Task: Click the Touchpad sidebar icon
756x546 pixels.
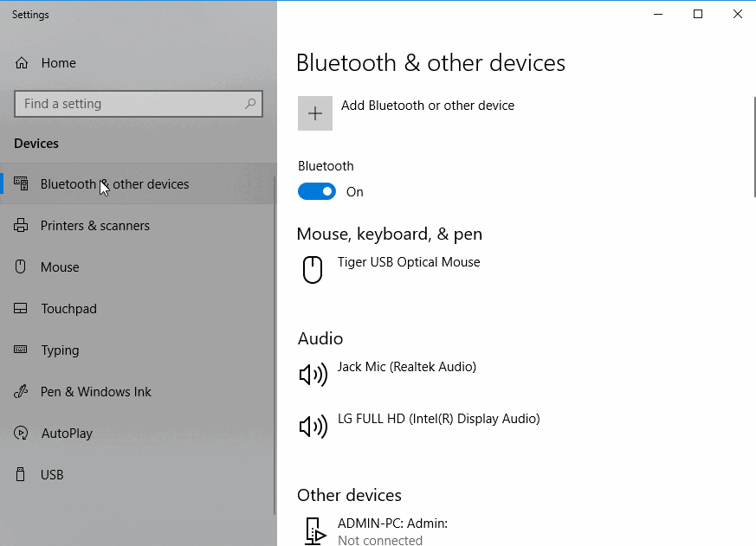Action: point(20,308)
